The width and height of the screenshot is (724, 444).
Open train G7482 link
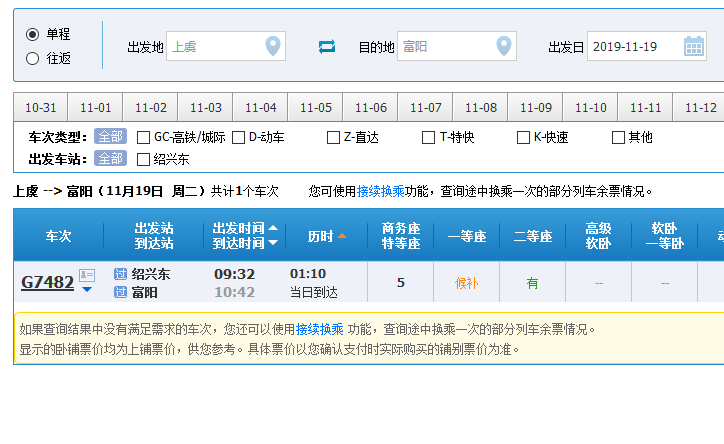pos(48,282)
